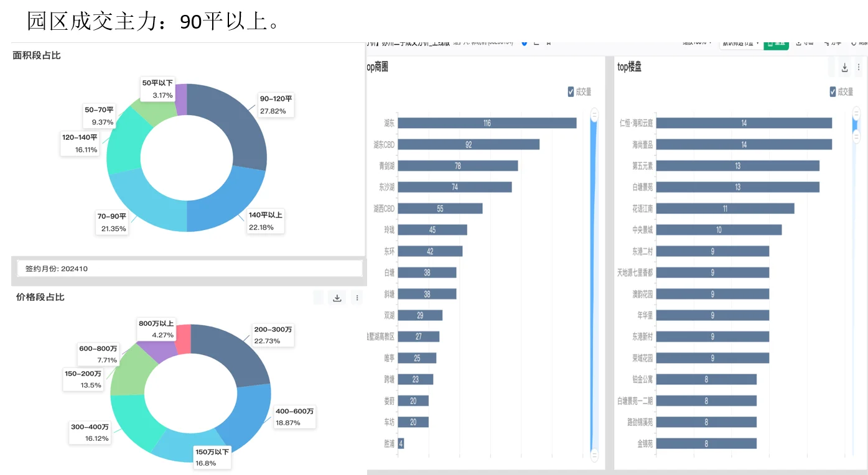Select the 800万以上 pink slice
Viewport: 868px width, 475px height.
click(184, 339)
